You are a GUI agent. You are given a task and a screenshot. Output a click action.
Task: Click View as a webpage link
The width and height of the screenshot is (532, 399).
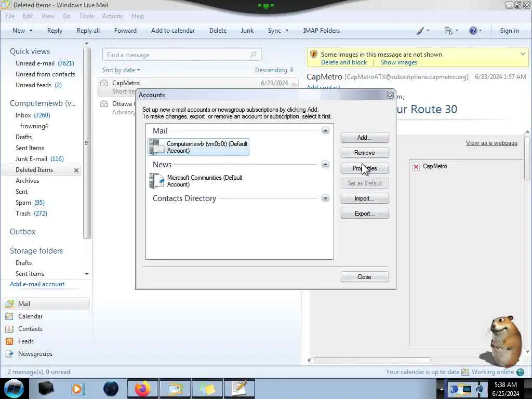tap(491, 143)
